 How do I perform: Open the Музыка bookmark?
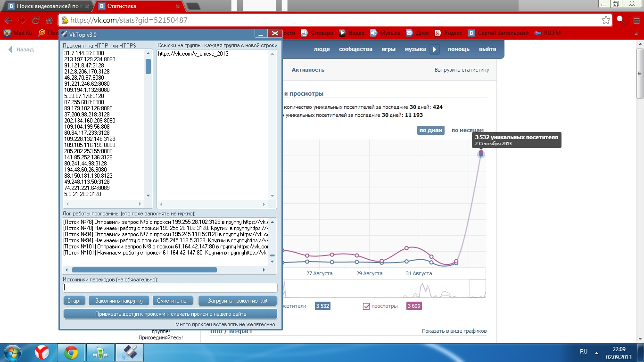pyautogui.click(x=385, y=33)
